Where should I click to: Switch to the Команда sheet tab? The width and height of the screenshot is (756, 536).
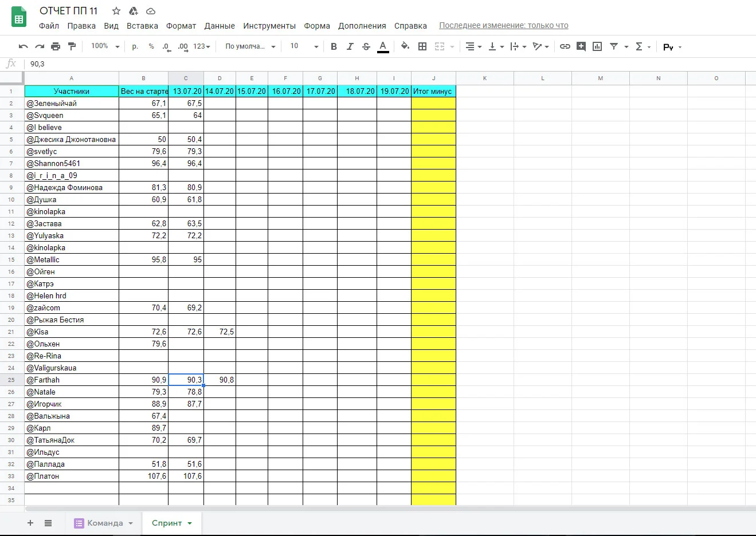[x=104, y=523]
